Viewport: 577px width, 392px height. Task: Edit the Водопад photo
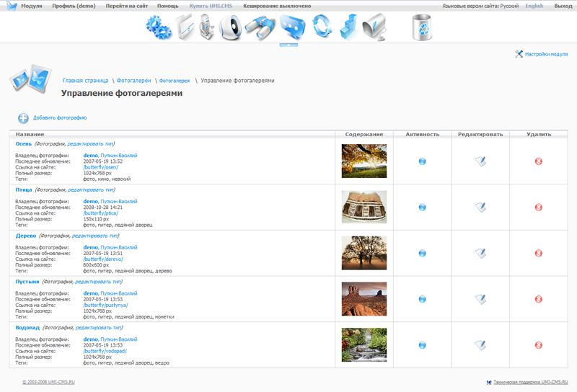coord(480,345)
